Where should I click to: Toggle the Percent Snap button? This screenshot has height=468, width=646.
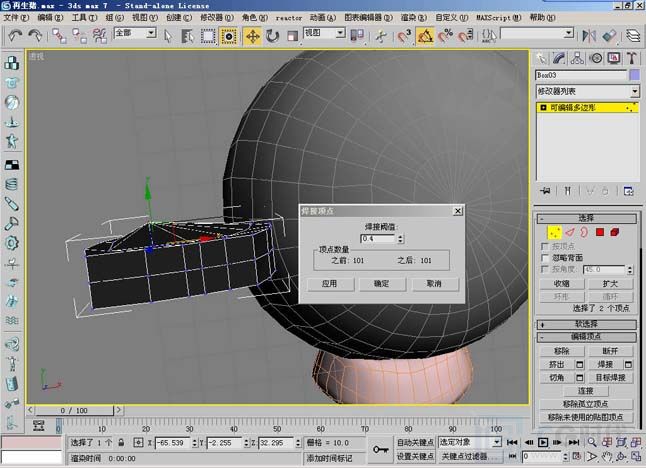(445, 36)
